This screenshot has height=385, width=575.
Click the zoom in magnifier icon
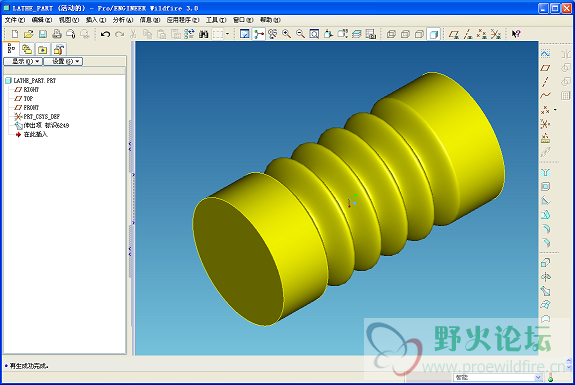(286, 34)
